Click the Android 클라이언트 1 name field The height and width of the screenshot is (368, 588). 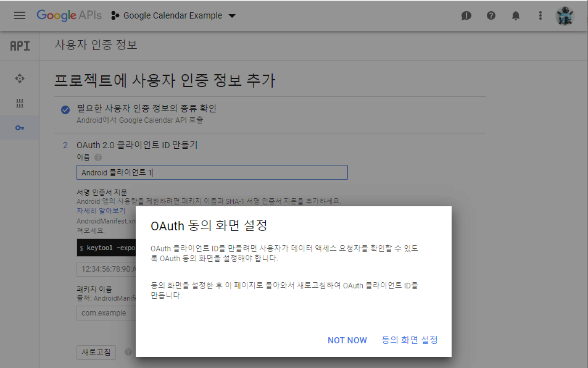coord(212,172)
